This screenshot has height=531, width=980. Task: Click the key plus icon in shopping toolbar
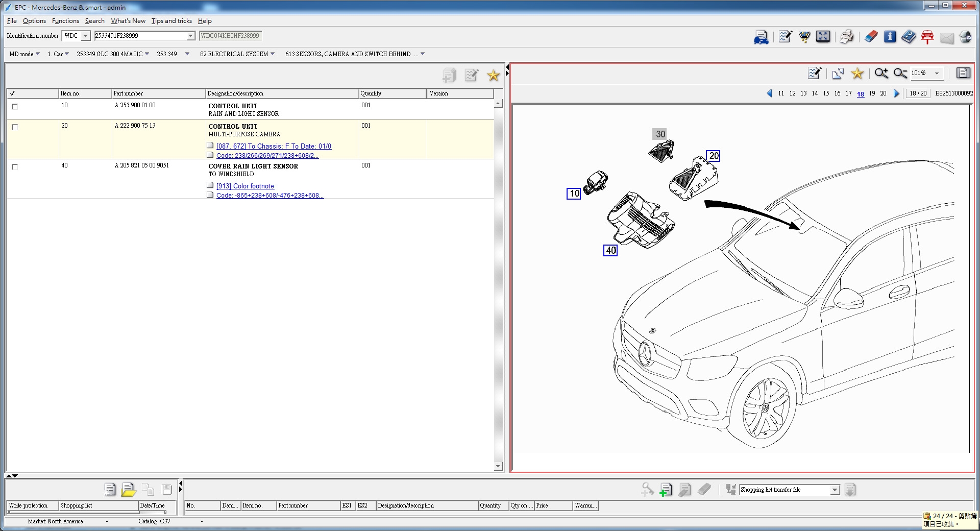pos(647,490)
